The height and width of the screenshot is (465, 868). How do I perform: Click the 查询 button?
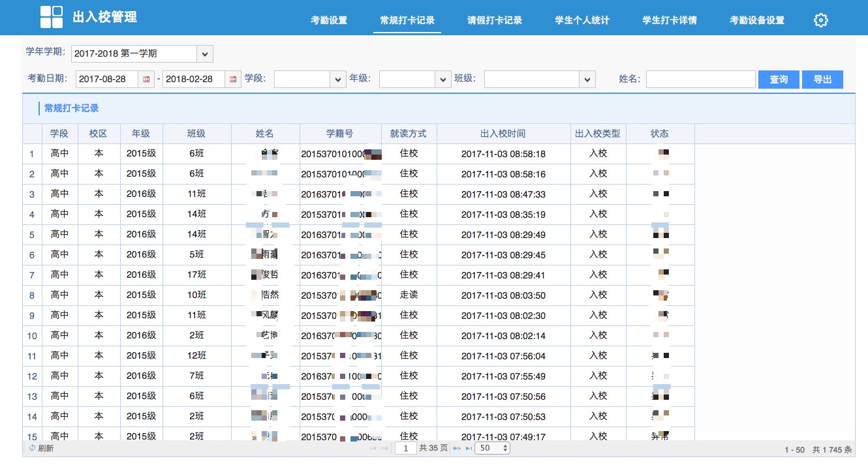(x=779, y=80)
